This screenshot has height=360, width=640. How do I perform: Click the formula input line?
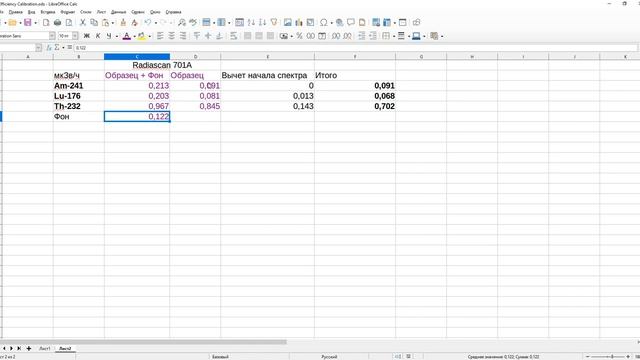click(355, 47)
